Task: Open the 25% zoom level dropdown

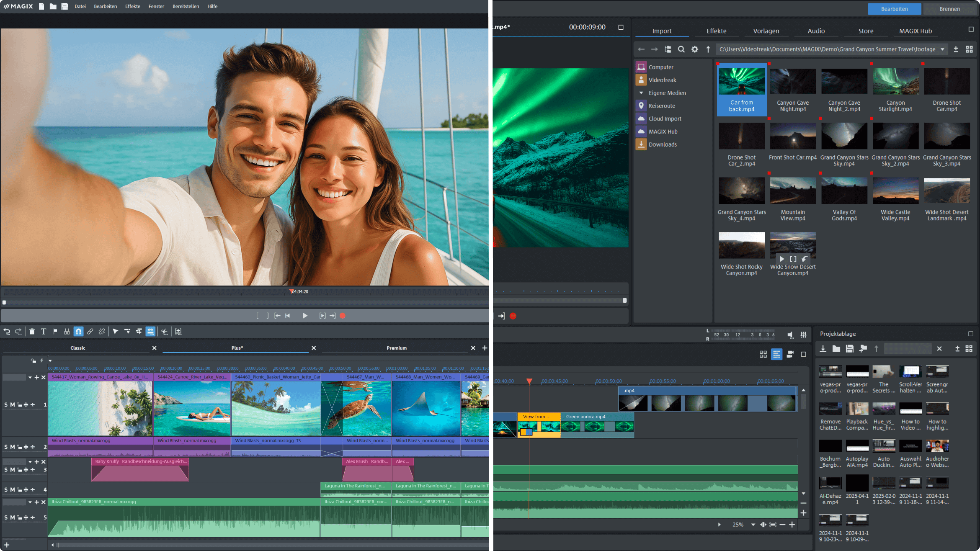Action: [x=753, y=525]
